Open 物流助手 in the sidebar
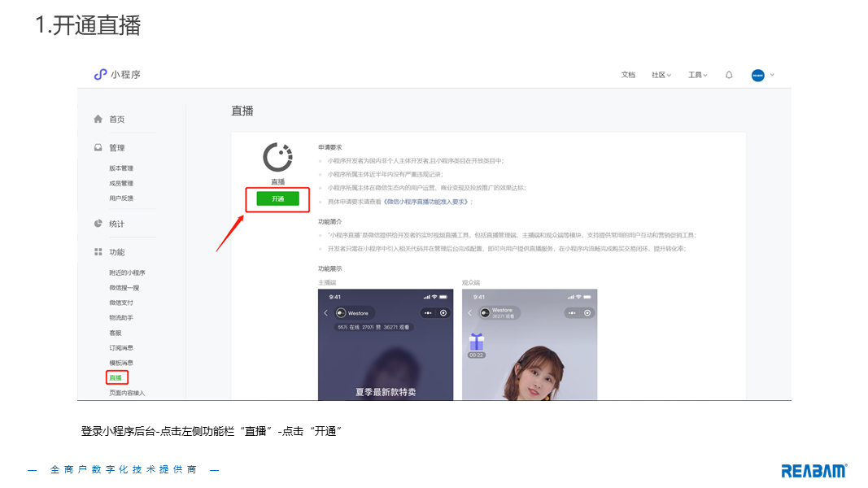 tap(121, 317)
